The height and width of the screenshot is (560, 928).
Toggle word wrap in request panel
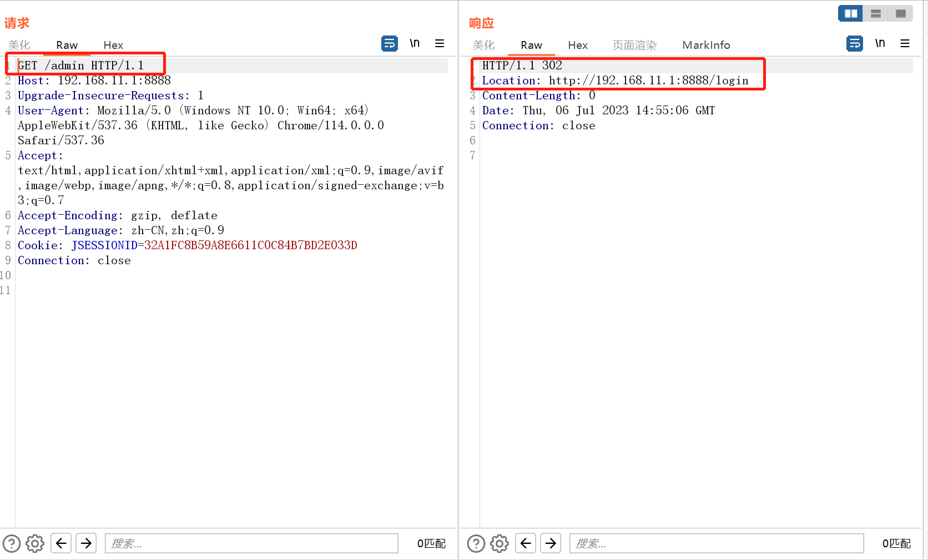pyautogui.click(x=390, y=43)
